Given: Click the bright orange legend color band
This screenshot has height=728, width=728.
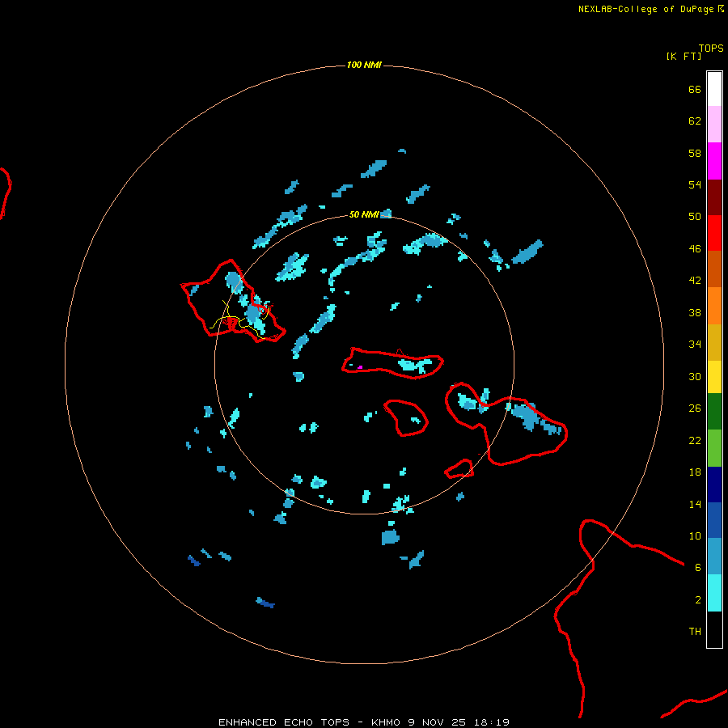Looking at the screenshot, I should pos(714,306).
